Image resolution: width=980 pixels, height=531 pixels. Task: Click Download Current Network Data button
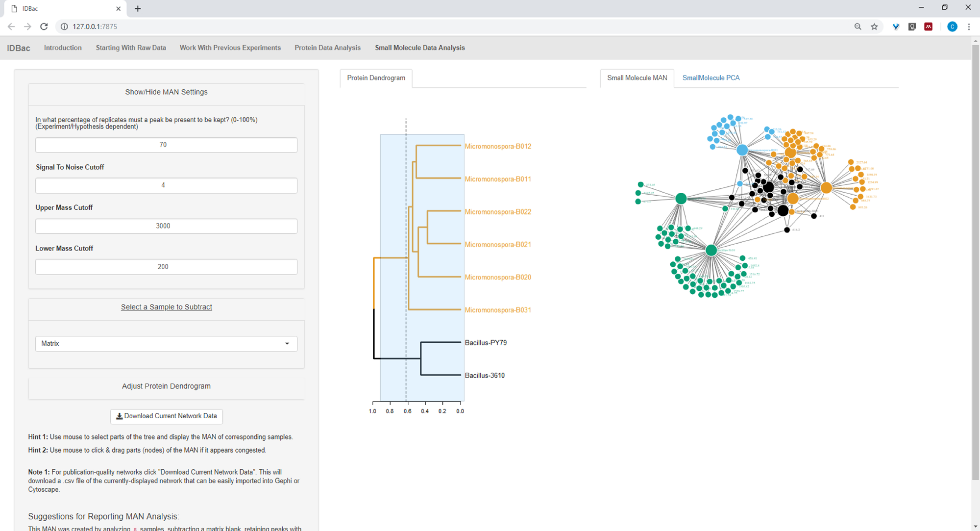click(x=166, y=416)
